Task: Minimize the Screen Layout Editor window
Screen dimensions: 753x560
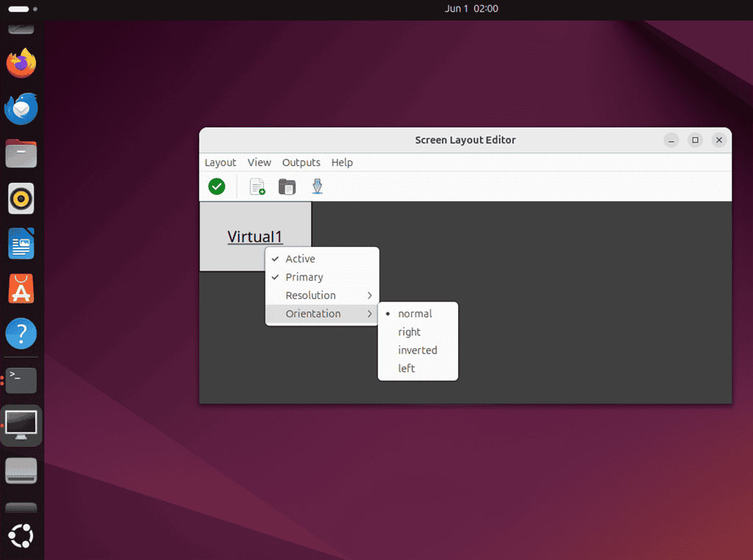Action: tap(671, 140)
